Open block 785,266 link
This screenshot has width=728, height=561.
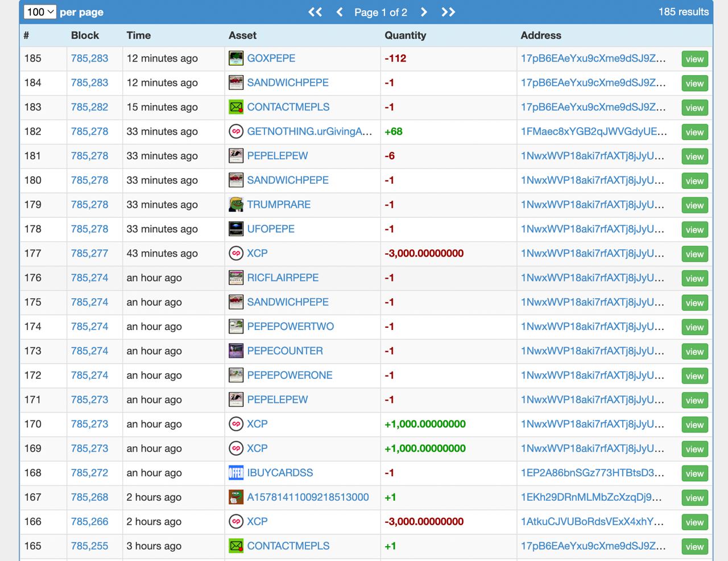point(89,522)
